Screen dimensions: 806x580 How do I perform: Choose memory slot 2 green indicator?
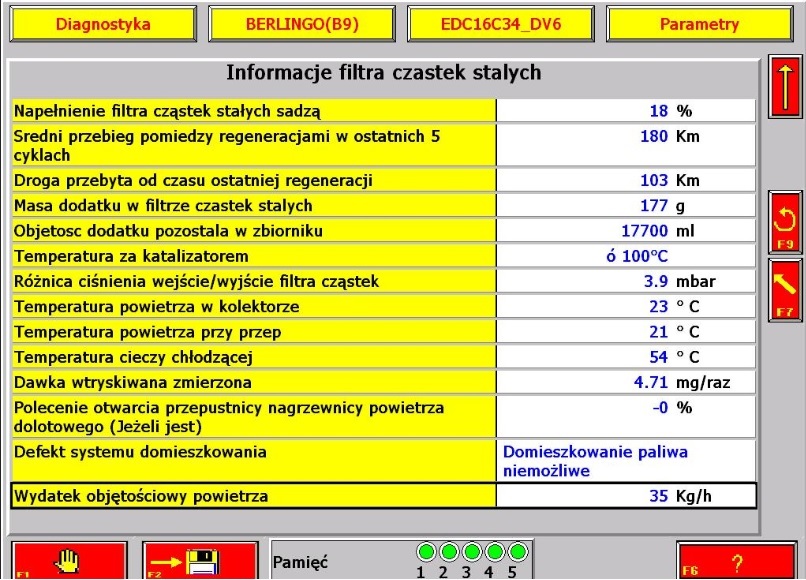[449, 553]
